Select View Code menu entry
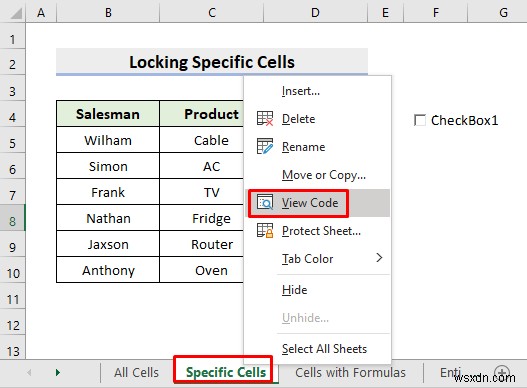This screenshot has height=388, width=527. 318,203
